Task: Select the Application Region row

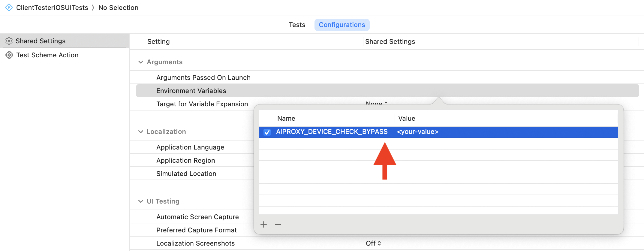Action: [185, 160]
